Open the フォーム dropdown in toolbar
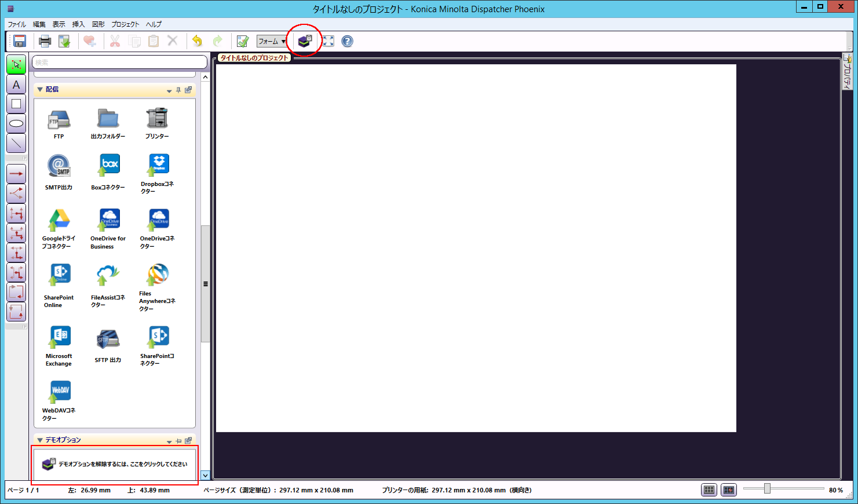 pyautogui.click(x=272, y=41)
